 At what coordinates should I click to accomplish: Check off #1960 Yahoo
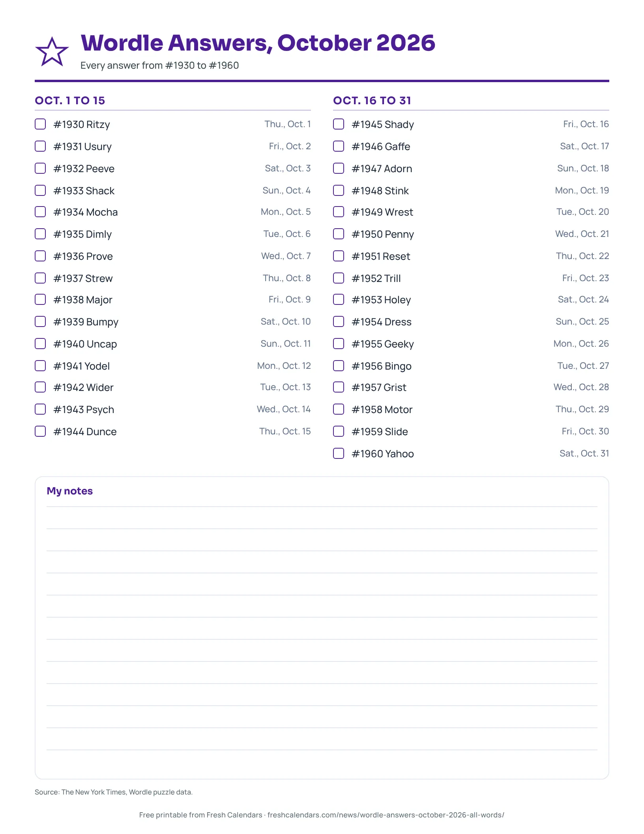[x=339, y=453]
